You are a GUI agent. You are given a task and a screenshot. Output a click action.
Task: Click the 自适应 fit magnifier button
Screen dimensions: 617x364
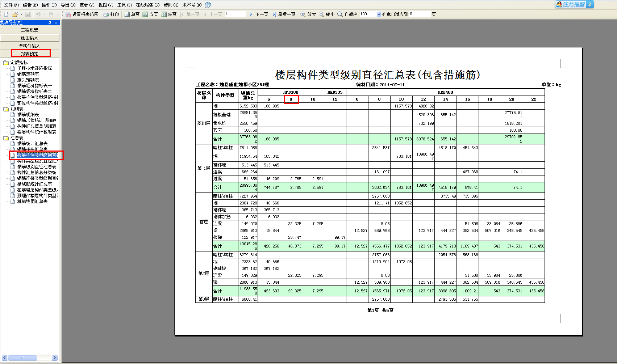click(x=347, y=14)
